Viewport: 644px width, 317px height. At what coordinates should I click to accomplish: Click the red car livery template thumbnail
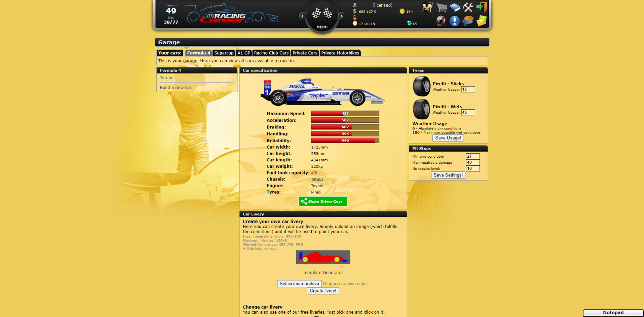pyautogui.click(x=323, y=257)
